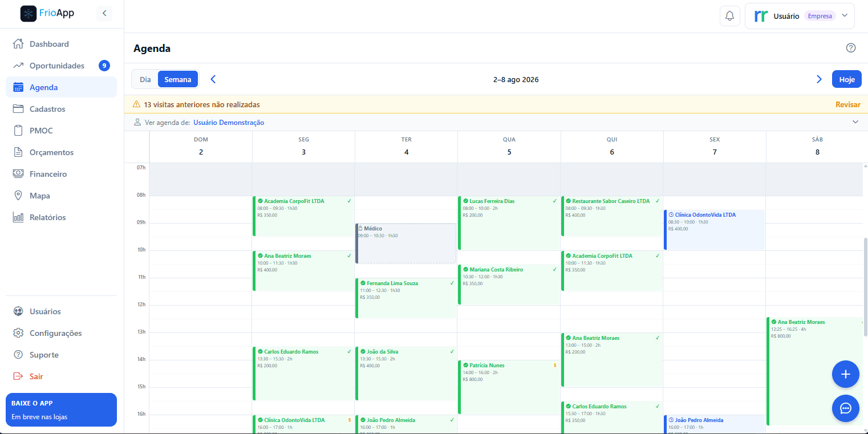
Task: Click the Oportunidades trend icon
Action: point(18,66)
